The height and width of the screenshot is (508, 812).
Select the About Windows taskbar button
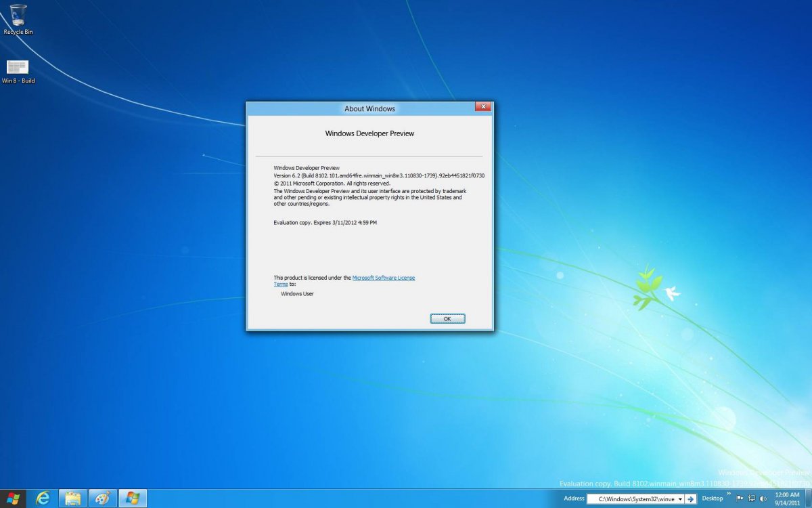133,499
